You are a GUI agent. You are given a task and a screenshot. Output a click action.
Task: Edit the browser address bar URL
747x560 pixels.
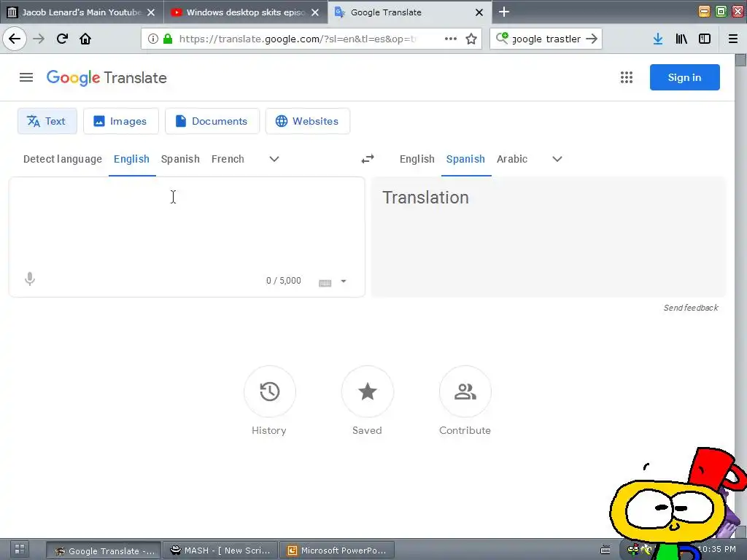point(298,39)
